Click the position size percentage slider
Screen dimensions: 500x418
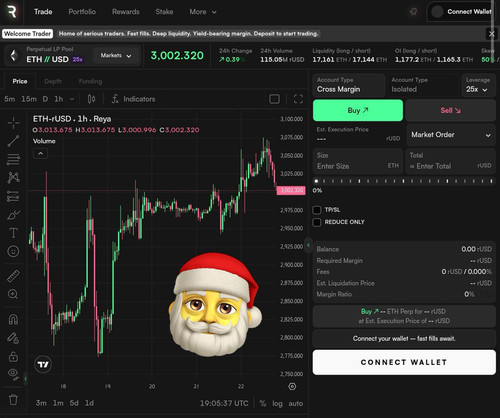click(404, 181)
